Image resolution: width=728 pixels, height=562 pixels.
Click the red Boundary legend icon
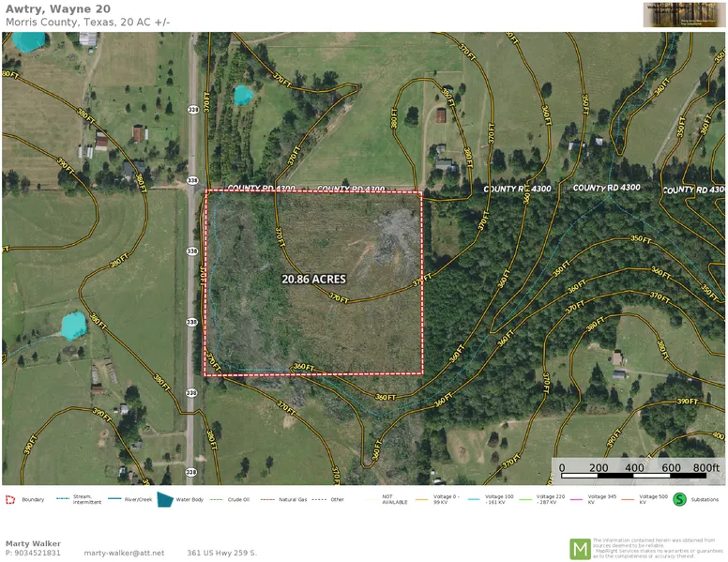point(10,499)
